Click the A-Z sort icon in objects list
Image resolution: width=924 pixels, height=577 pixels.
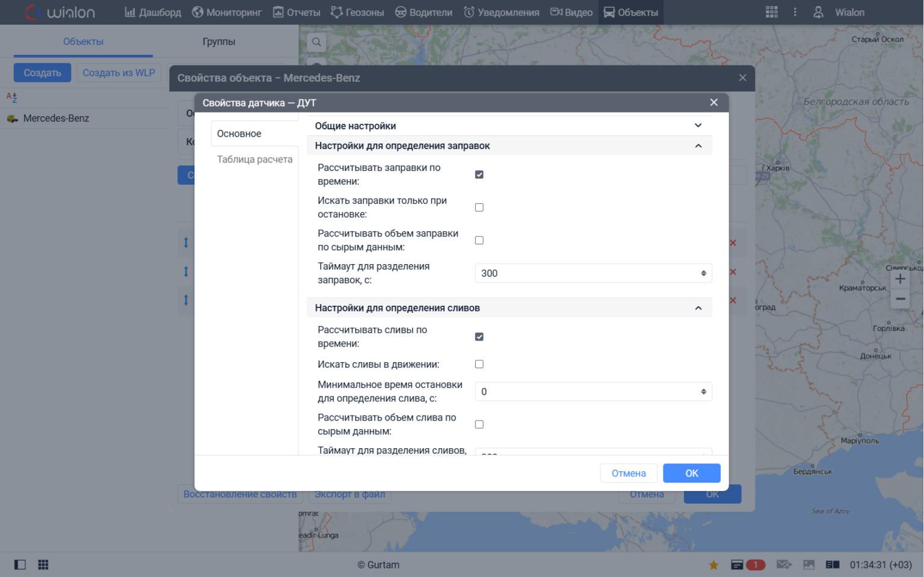point(11,97)
